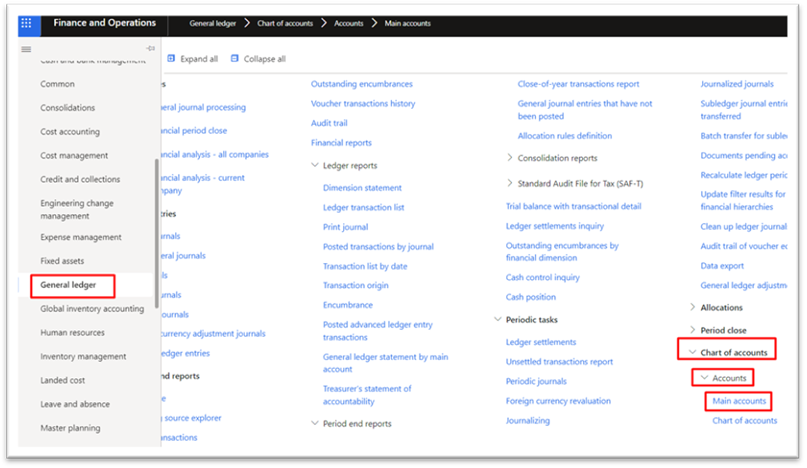Open Fixed assets module
This screenshot has height=468, width=807.
[x=62, y=261]
